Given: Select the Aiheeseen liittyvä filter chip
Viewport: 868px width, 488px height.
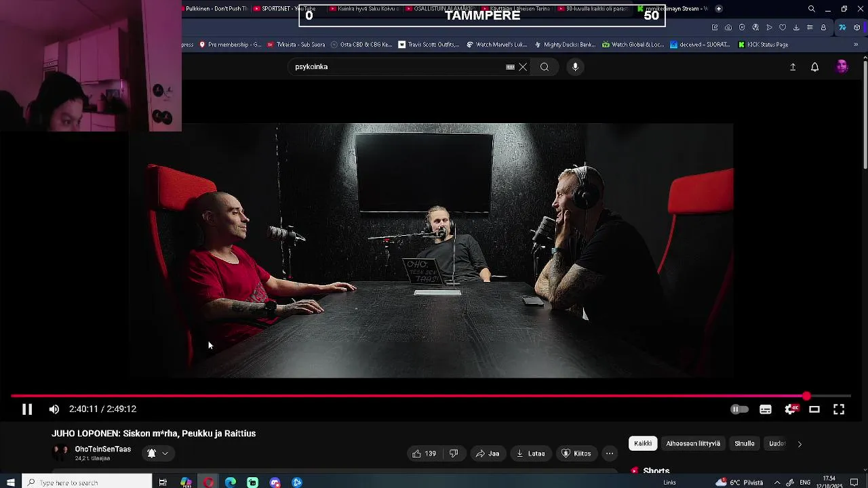Looking at the screenshot, I should click(x=693, y=444).
